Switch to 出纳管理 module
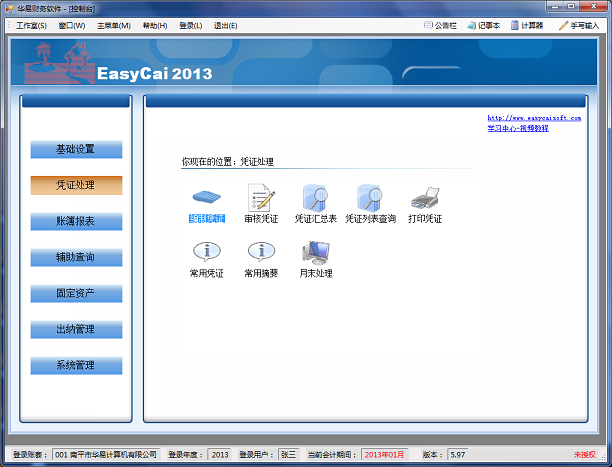Viewport: 612px width, 467px height. tap(76, 330)
